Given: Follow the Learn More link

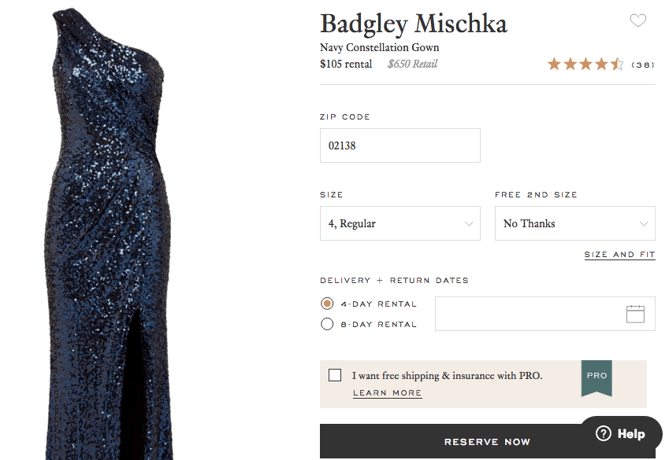Looking at the screenshot, I should (387, 393).
